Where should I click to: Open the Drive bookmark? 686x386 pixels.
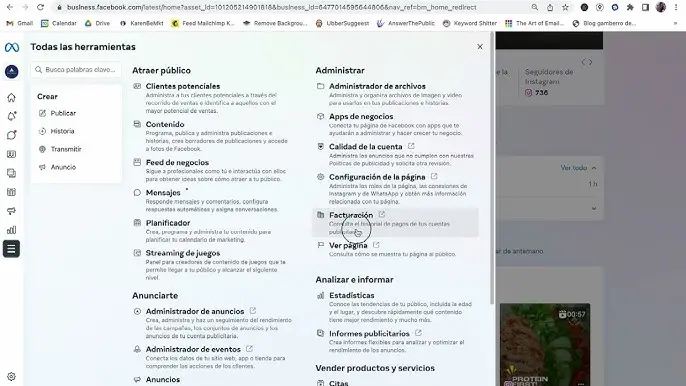click(x=98, y=23)
